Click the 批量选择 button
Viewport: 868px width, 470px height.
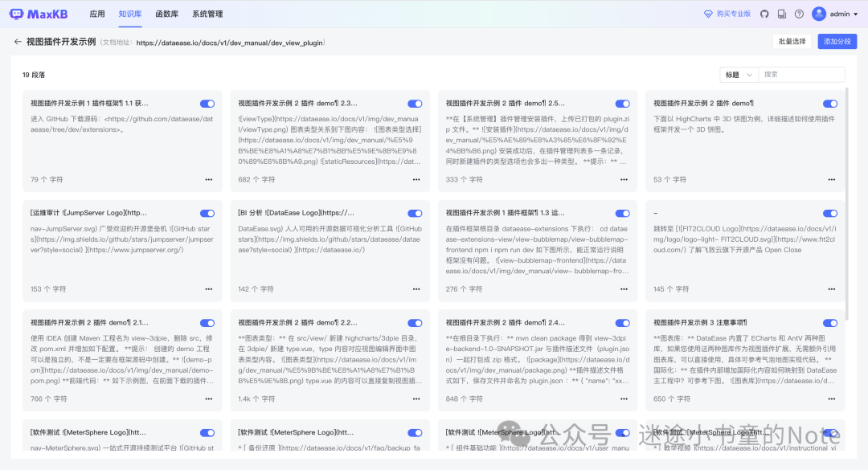click(x=792, y=42)
